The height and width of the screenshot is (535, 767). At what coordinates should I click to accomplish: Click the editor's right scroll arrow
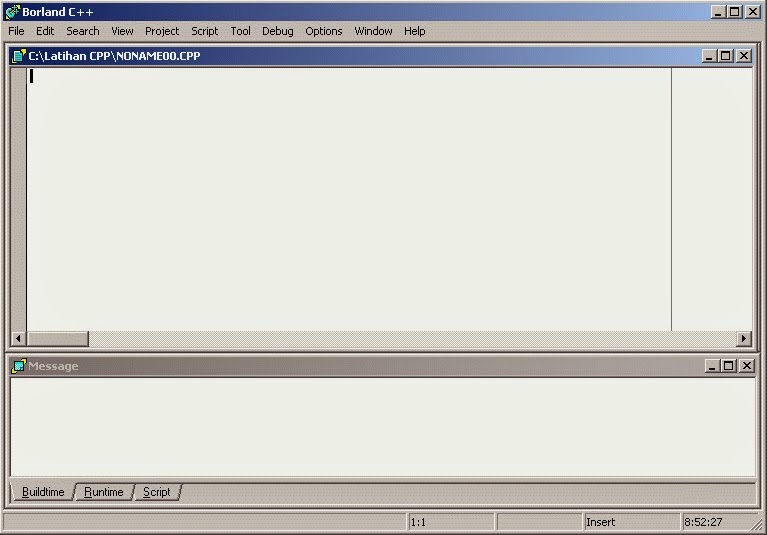pyautogui.click(x=744, y=338)
